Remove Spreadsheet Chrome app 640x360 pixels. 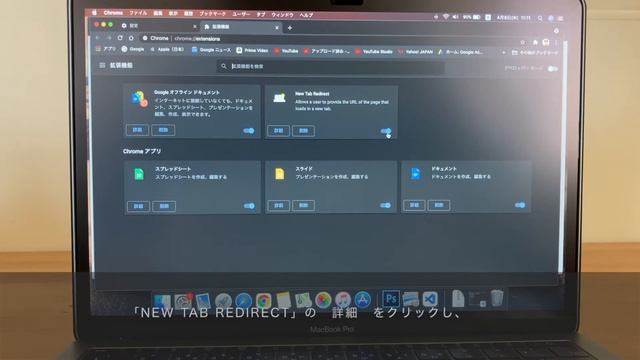click(164, 206)
